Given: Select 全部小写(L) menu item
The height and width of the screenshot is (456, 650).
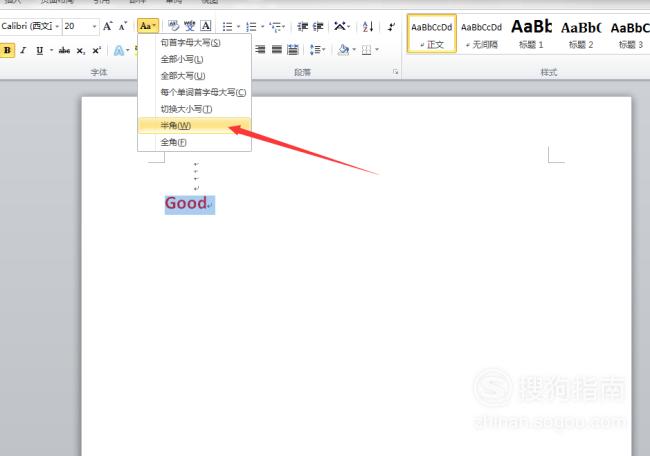Looking at the screenshot, I should point(194,59).
